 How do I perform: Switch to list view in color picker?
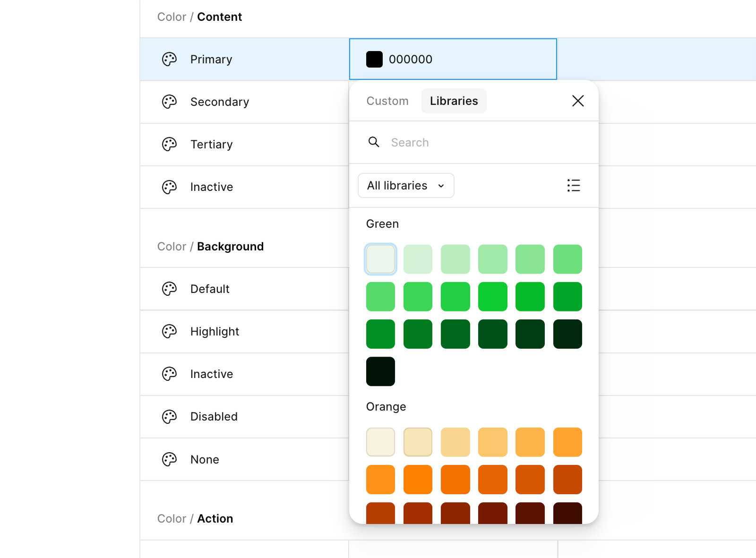pyautogui.click(x=573, y=185)
